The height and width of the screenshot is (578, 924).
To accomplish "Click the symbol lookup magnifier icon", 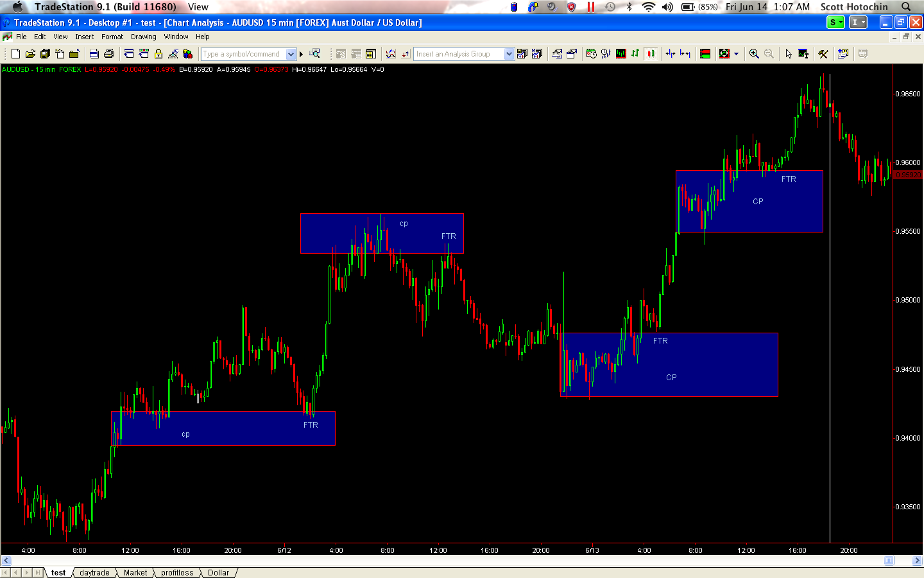I will pyautogui.click(x=314, y=54).
